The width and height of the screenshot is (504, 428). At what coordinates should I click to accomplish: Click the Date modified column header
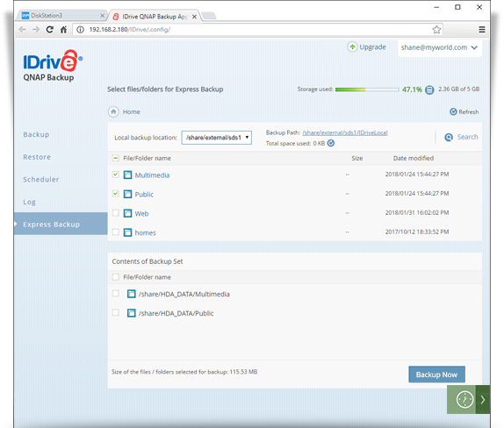(413, 158)
